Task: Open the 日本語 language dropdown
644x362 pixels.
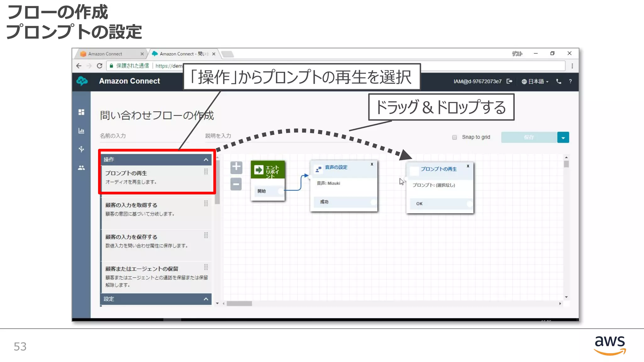Action: (x=535, y=81)
